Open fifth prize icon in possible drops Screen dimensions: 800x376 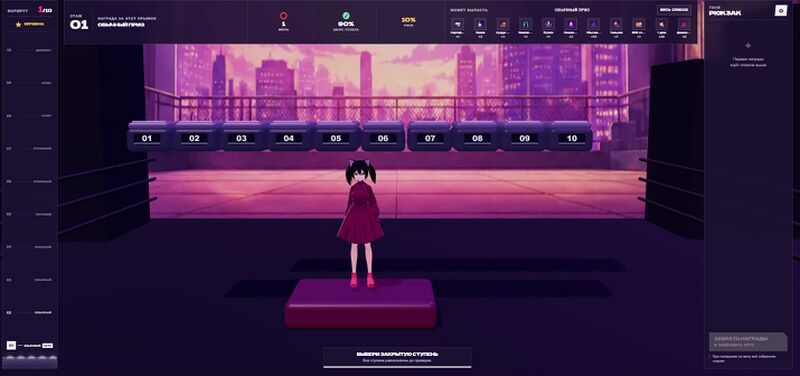(548, 24)
